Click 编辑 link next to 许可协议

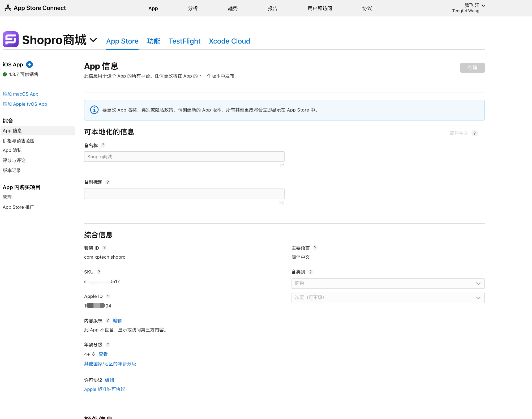[109, 380]
